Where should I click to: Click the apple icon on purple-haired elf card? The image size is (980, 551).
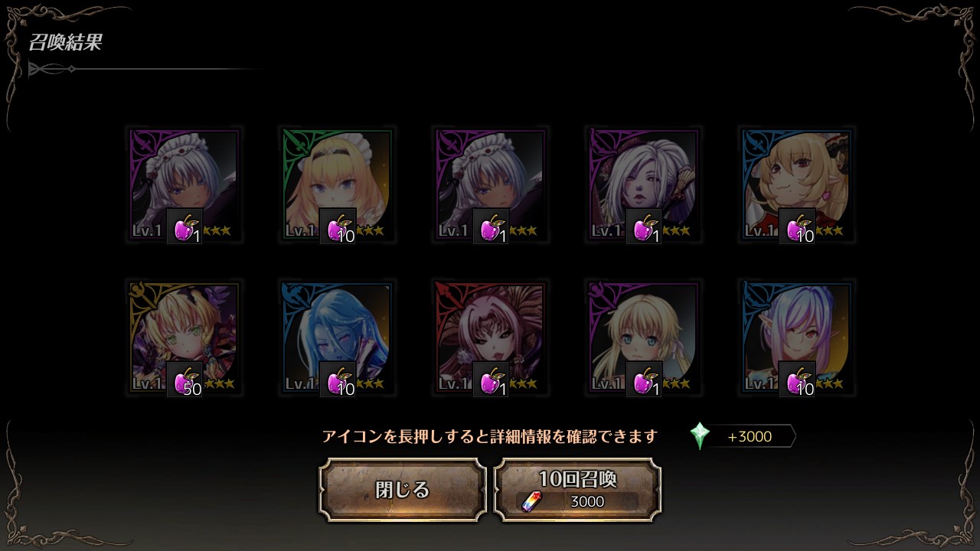click(797, 380)
